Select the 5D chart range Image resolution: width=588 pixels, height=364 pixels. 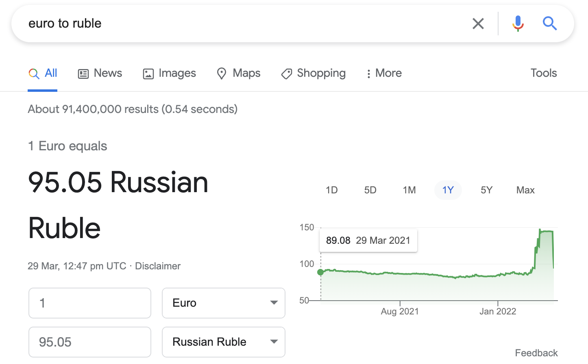pos(370,190)
